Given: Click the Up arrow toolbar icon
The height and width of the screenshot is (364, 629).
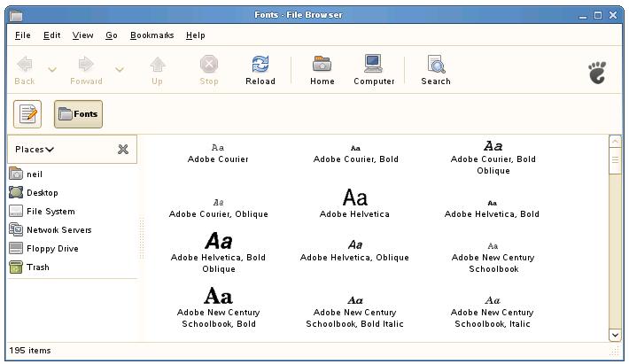Looking at the screenshot, I should click(x=157, y=65).
